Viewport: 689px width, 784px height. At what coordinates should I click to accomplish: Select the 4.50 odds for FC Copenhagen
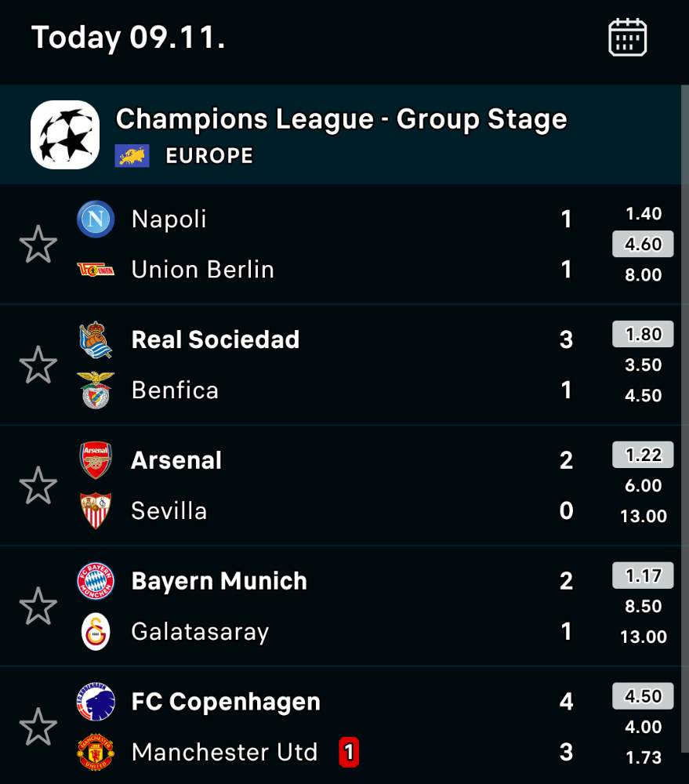point(643,696)
